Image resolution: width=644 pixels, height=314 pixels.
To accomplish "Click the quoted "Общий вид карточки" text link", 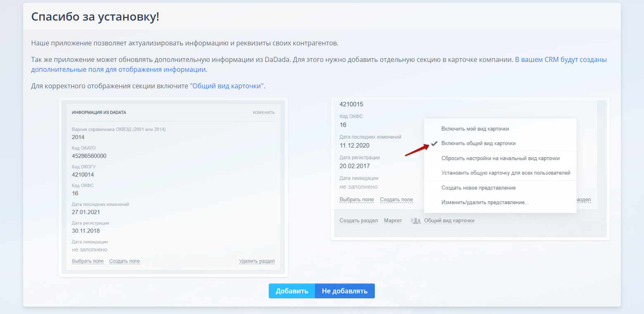I will (227, 86).
